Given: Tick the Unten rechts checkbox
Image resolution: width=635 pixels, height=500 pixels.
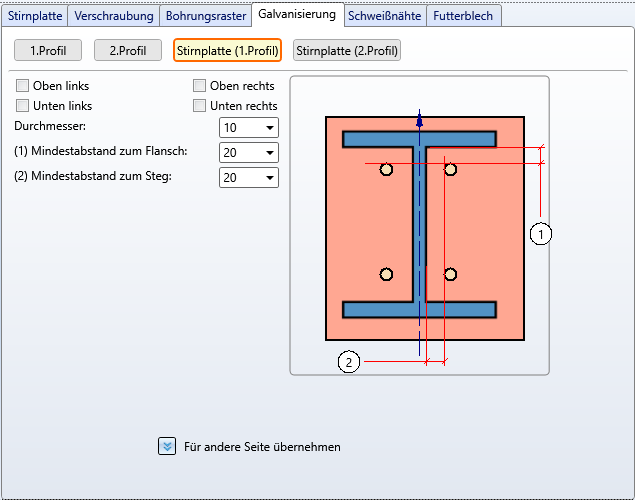Looking at the screenshot, I should tap(200, 105).
